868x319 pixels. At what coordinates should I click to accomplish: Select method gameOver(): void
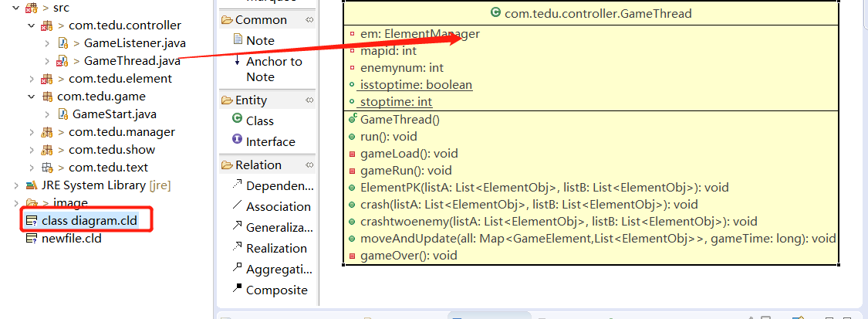(408, 256)
